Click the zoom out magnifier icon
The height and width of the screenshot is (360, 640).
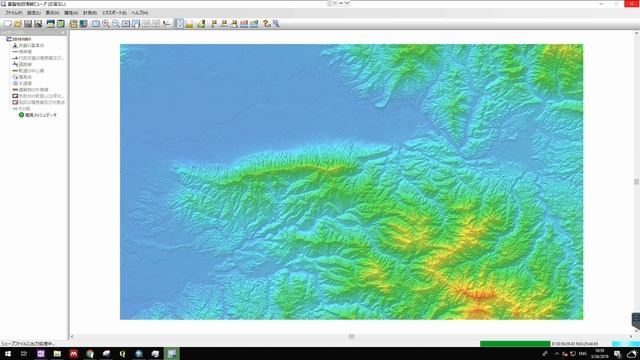[116, 24]
